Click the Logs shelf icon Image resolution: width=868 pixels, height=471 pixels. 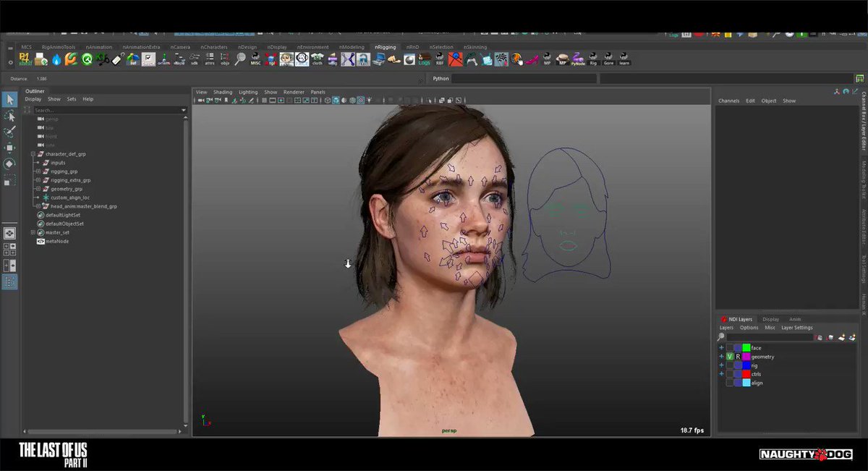tap(425, 59)
